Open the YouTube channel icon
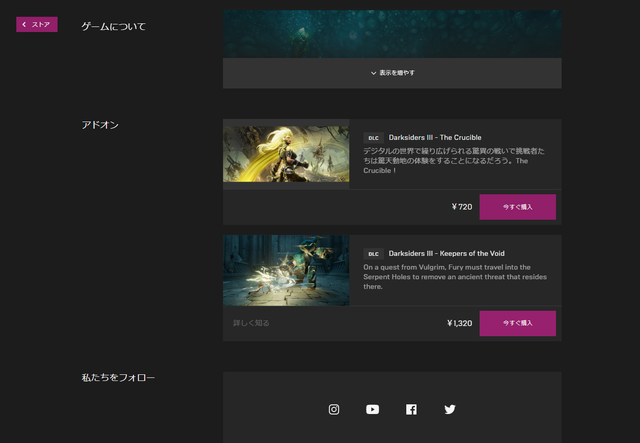 click(x=372, y=409)
